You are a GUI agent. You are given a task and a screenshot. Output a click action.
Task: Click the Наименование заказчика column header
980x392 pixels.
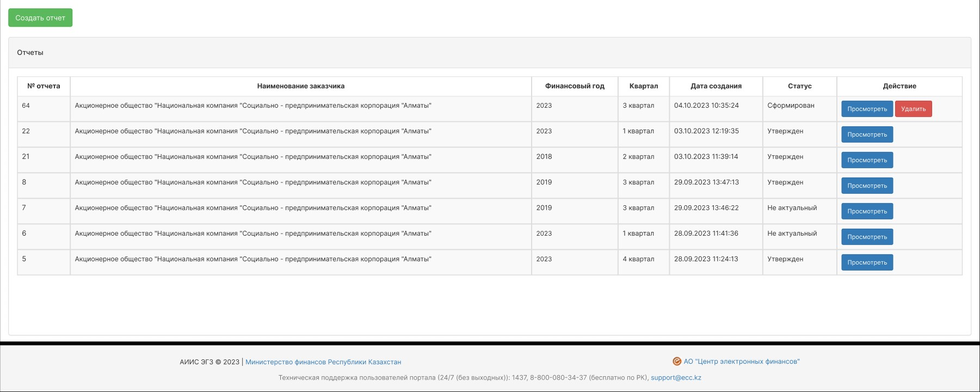click(x=301, y=86)
